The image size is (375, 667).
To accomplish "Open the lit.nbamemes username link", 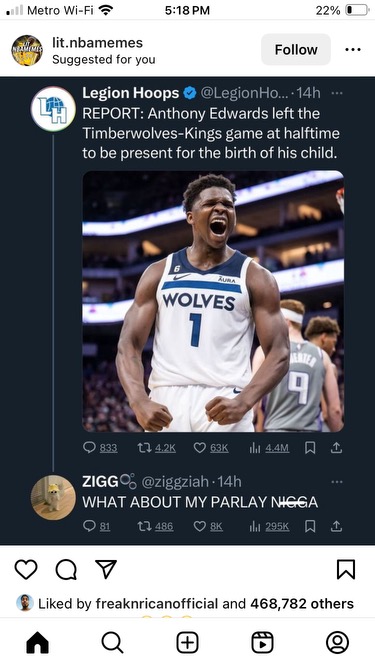I will [x=97, y=42].
